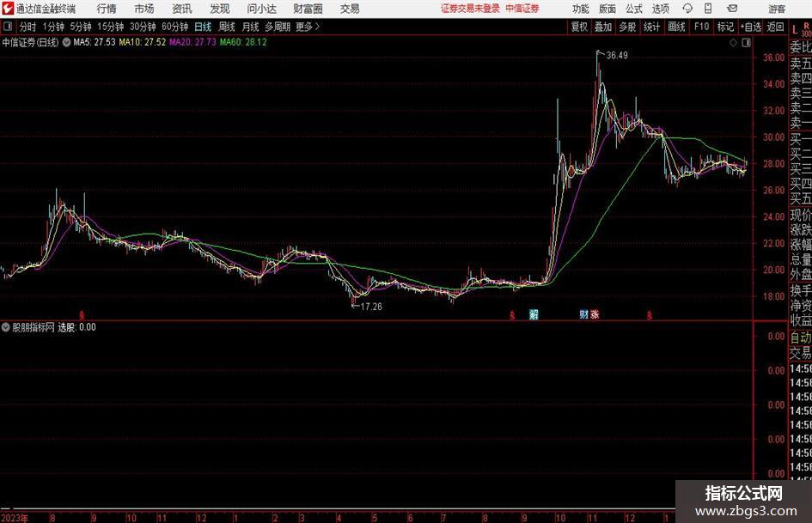Click the 选股: 0.00 indicator value
Screen dimensions: 812x523
pos(76,327)
